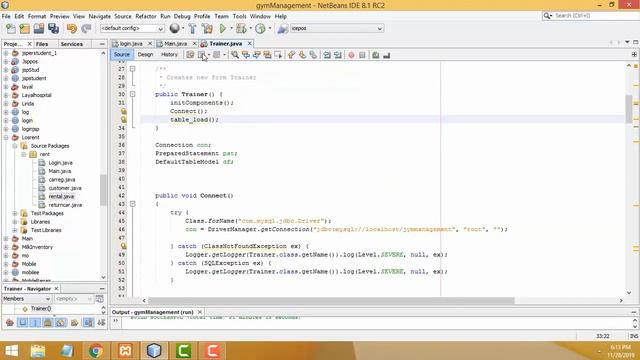The height and width of the screenshot is (360, 640).
Task: Click the New File toolbar icon
Action: (11, 29)
